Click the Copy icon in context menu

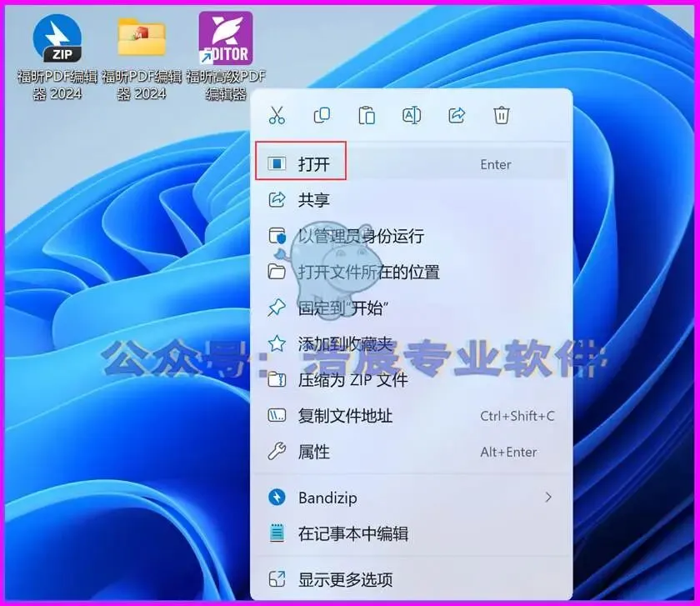[x=322, y=115]
